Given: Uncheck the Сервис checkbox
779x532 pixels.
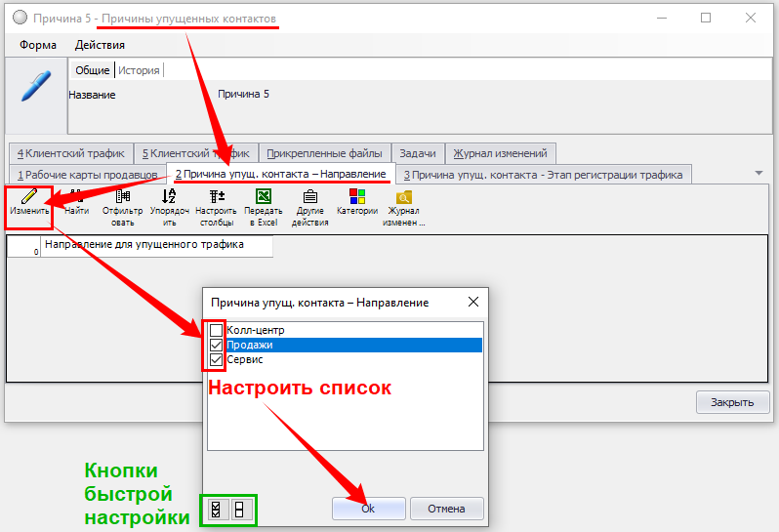Looking at the screenshot, I should tap(216, 360).
